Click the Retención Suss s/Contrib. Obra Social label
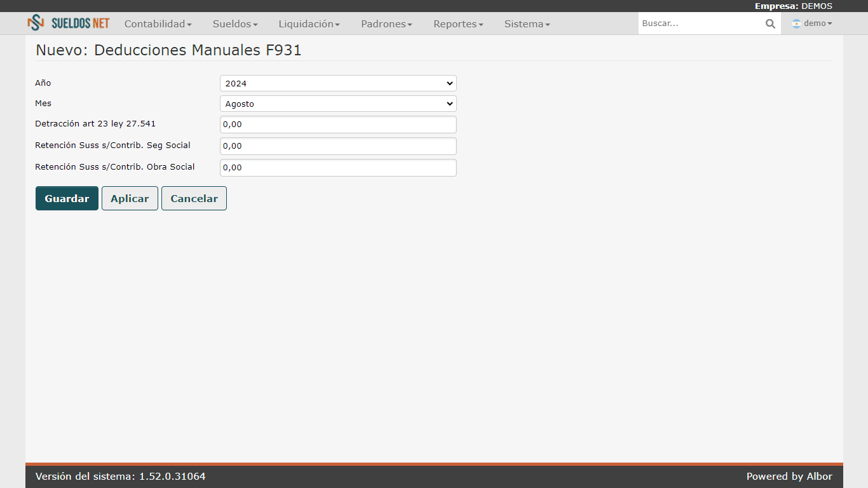This screenshot has height=488, width=868. (x=115, y=167)
